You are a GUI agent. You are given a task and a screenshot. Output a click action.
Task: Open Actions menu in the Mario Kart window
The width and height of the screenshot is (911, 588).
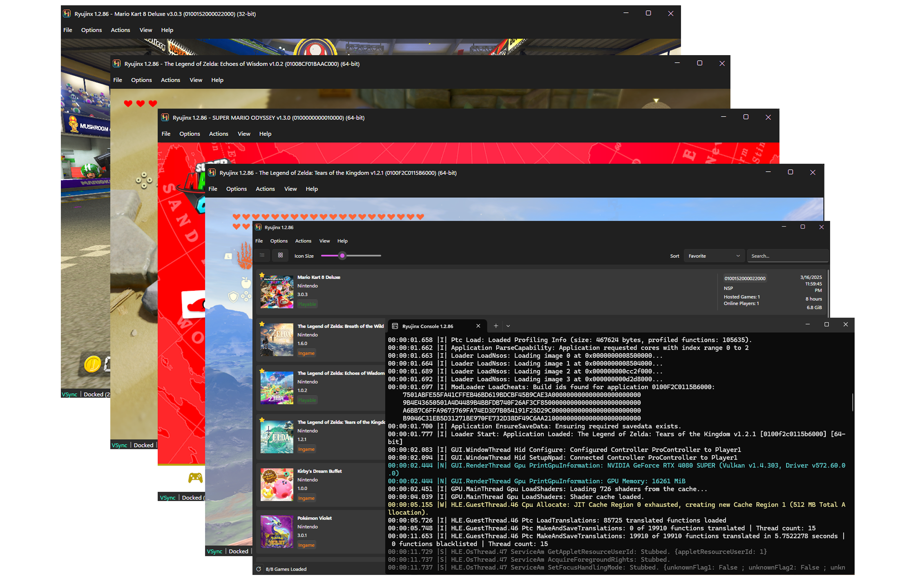[x=121, y=30]
